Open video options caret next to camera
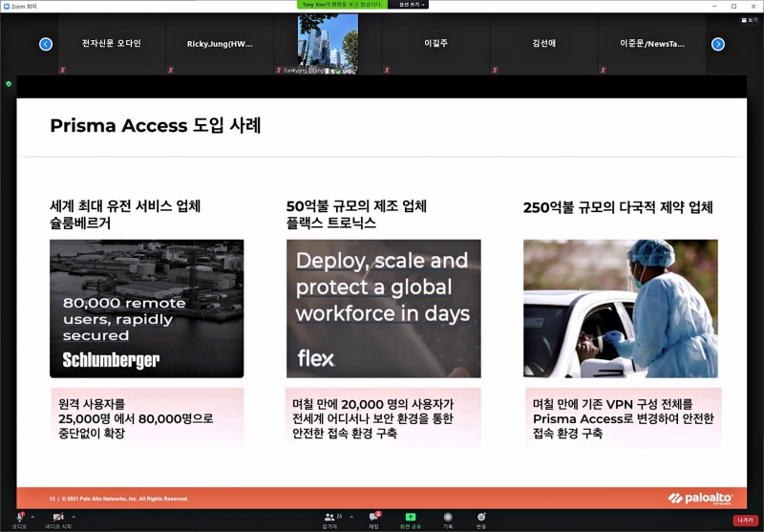Viewport: 764px width, 532px height. pos(74,517)
